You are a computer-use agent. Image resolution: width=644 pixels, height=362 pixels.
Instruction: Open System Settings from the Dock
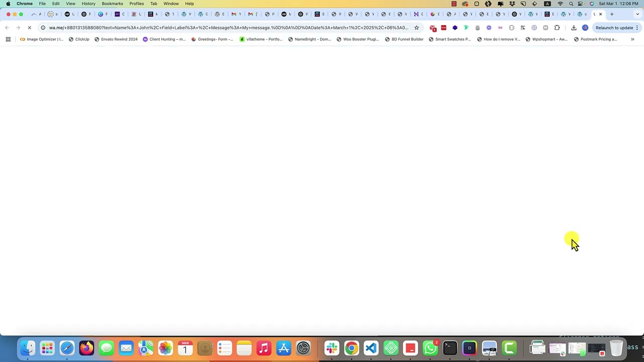click(303, 348)
